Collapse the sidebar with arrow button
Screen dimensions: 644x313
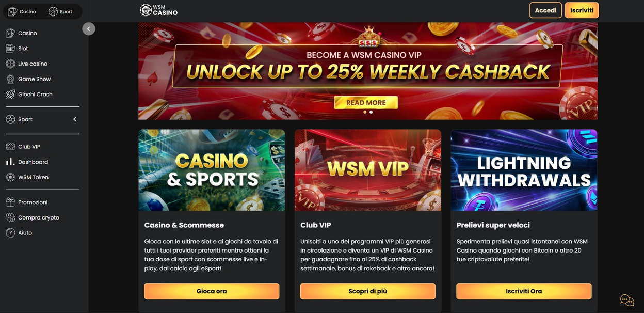click(89, 29)
